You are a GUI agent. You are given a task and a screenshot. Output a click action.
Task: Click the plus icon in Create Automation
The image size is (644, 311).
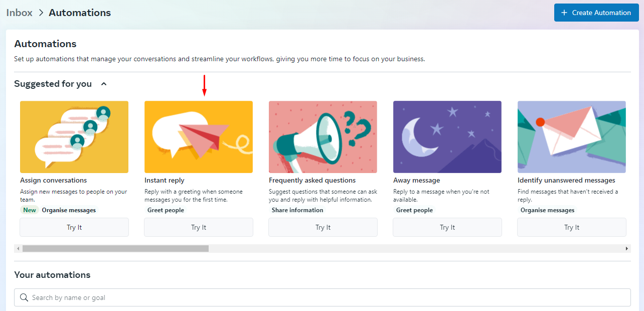[564, 13]
